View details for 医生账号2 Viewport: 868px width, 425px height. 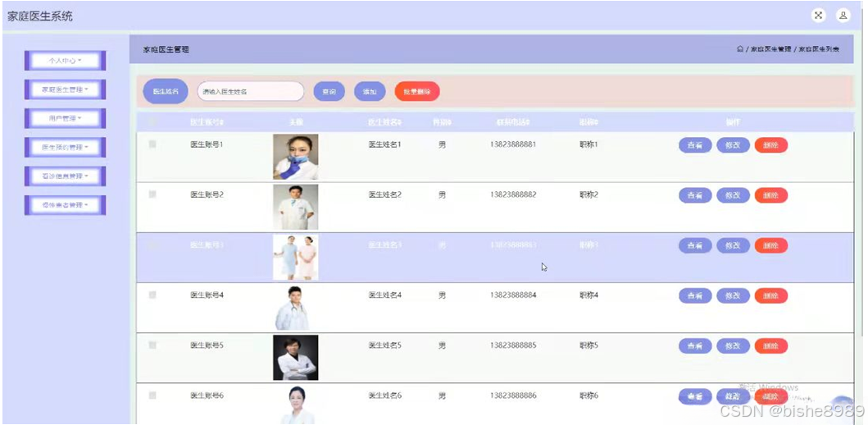click(695, 195)
